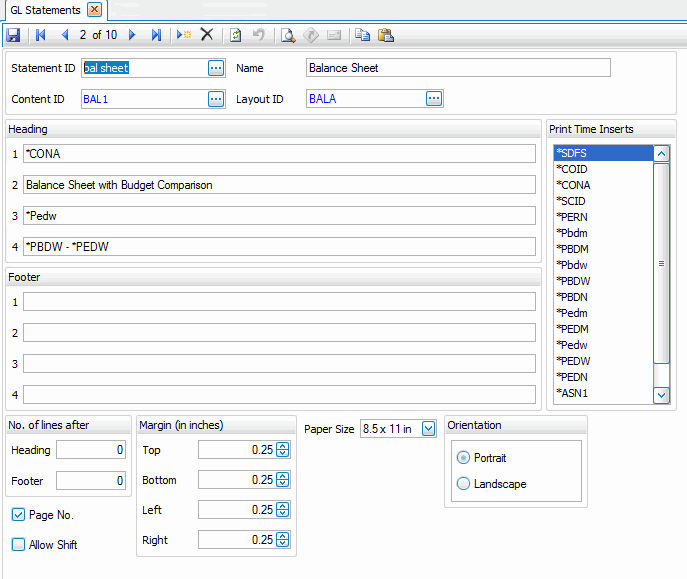The height and width of the screenshot is (579, 687).
Task: Go to the first record
Action: click(x=41, y=35)
